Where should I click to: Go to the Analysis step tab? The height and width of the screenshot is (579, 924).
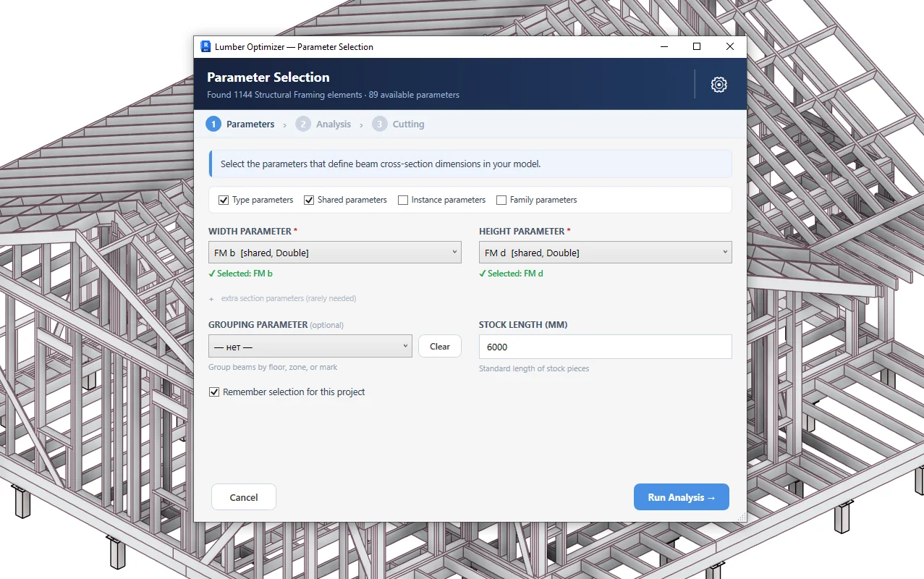click(x=334, y=124)
